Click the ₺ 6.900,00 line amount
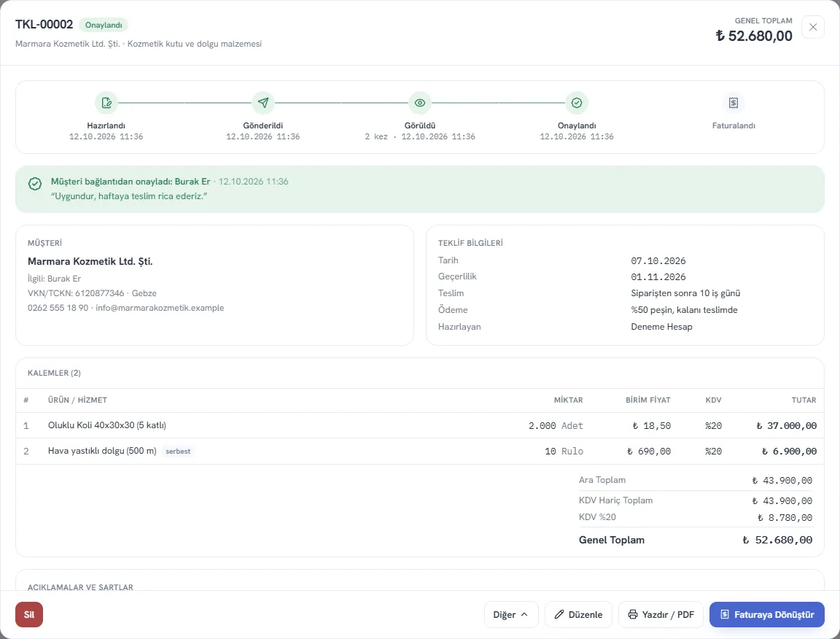Viewport: 840px width, 639px height. click(789, 452)
